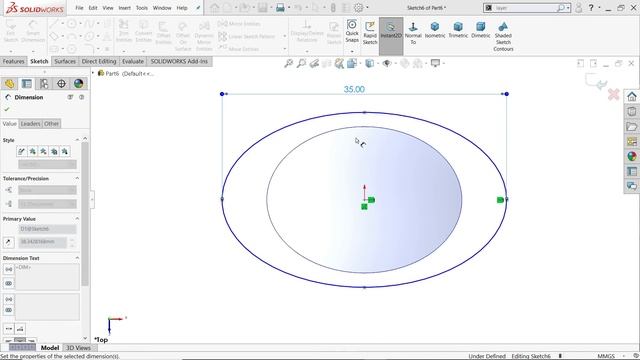The width and height of the screenshot is (640, 360).
Task: Switch to the Value tab
Action: (9, 124)
